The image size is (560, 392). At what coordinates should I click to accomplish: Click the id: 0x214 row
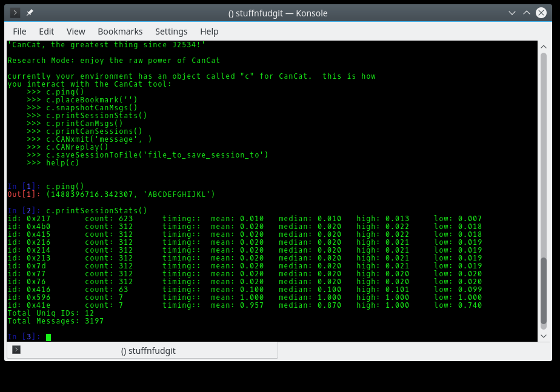[x=245, y=250]
